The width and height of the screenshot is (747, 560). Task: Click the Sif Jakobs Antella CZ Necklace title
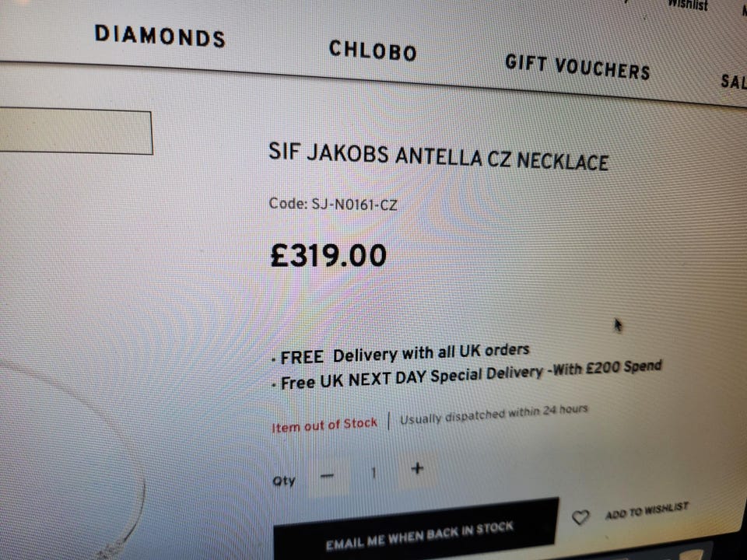[438, 156]
